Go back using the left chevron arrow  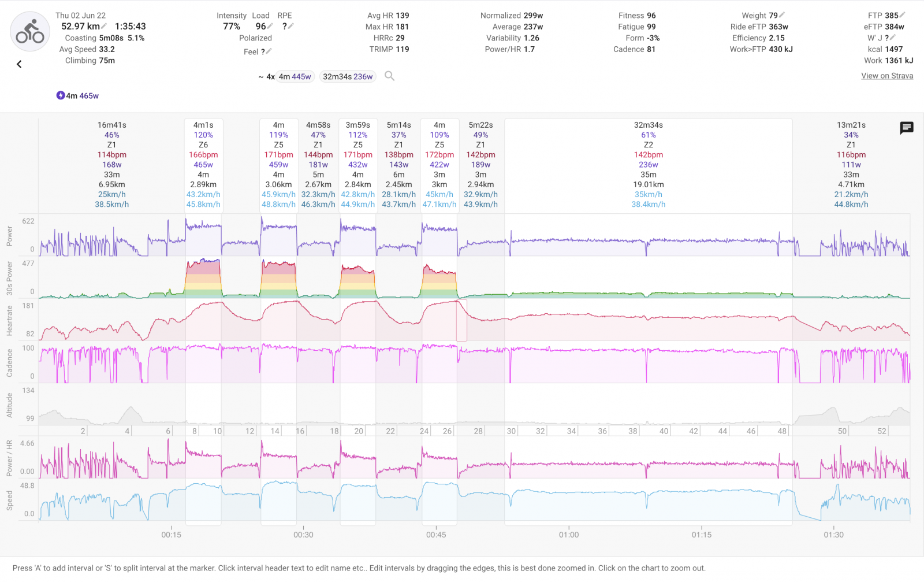(x=19, y=64)
